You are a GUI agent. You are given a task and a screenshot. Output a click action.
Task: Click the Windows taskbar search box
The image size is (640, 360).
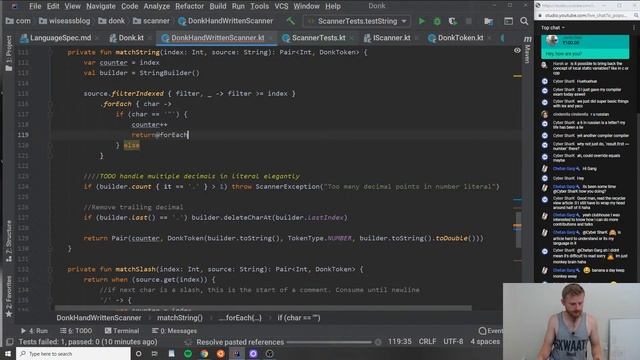(73, 353)
